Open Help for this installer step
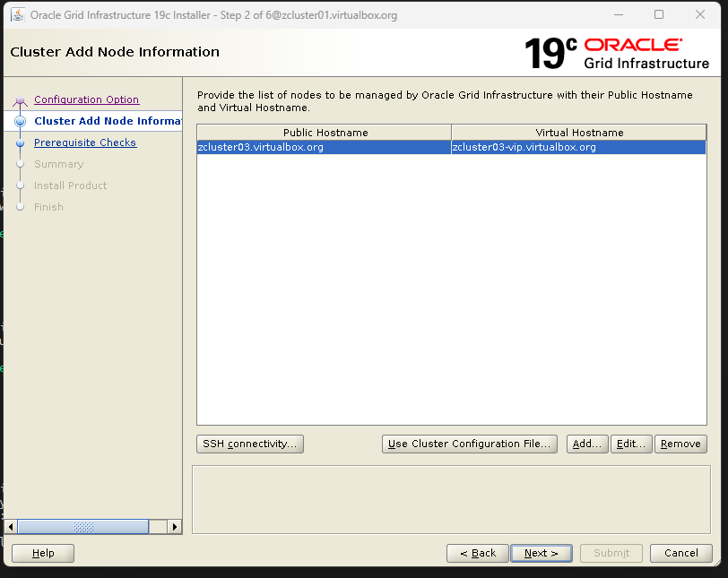Image resolution: width=728 pixels, height=578 pixels. click(43, 553)
